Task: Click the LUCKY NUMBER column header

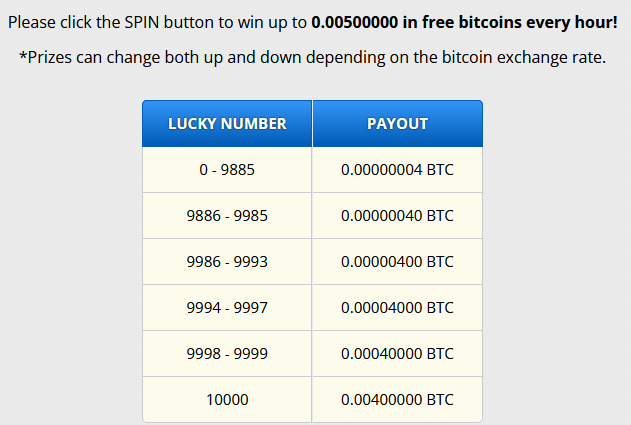Action: click(227, 124)
